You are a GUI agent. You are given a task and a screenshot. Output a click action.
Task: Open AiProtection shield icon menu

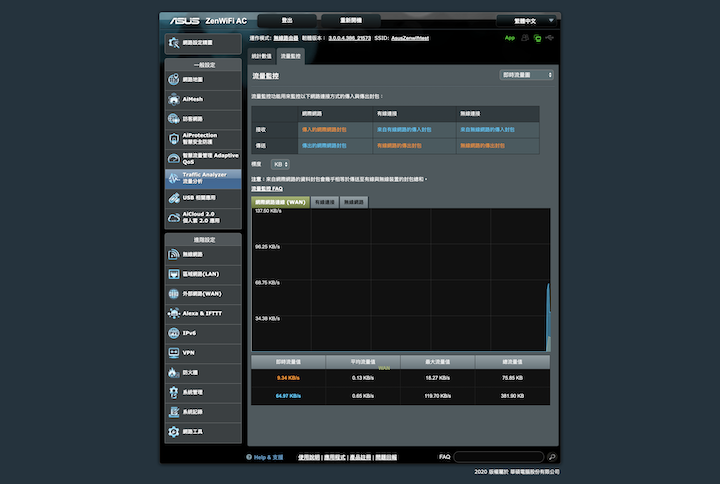click(203, 139)
